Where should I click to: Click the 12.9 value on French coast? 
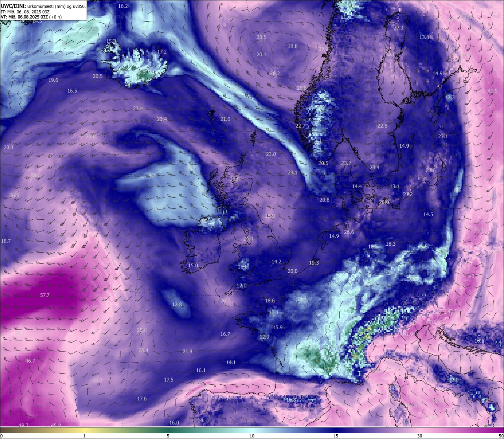[264, 337]
